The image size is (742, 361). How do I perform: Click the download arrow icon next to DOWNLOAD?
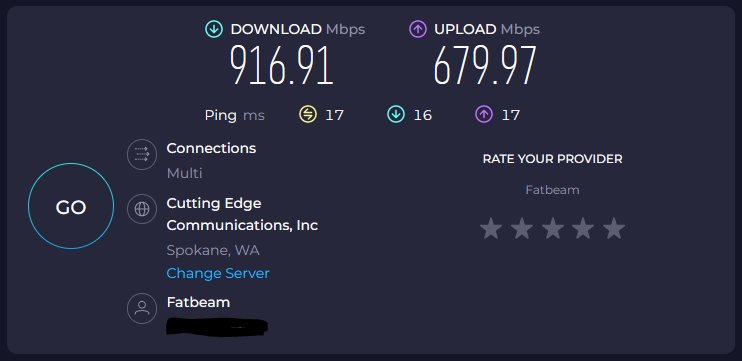click(x=214, y=29)
